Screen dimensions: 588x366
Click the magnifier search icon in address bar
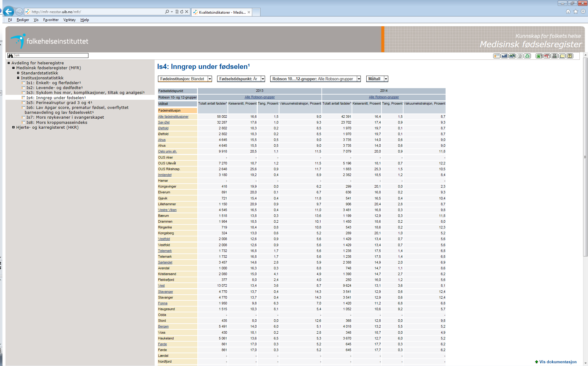[x=167, y=12]
